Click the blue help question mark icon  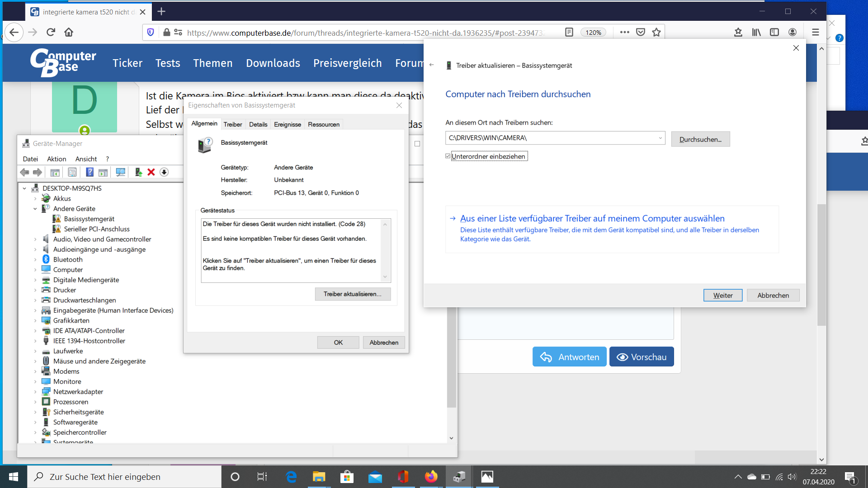90,172
